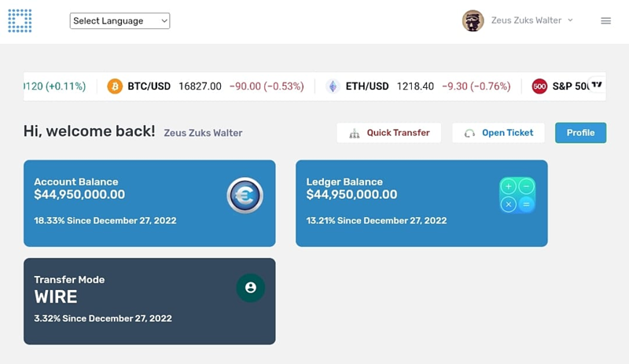Click the user icon on Transfer Mode
Screen dimensions: 629x364
(x=250, y=288)
